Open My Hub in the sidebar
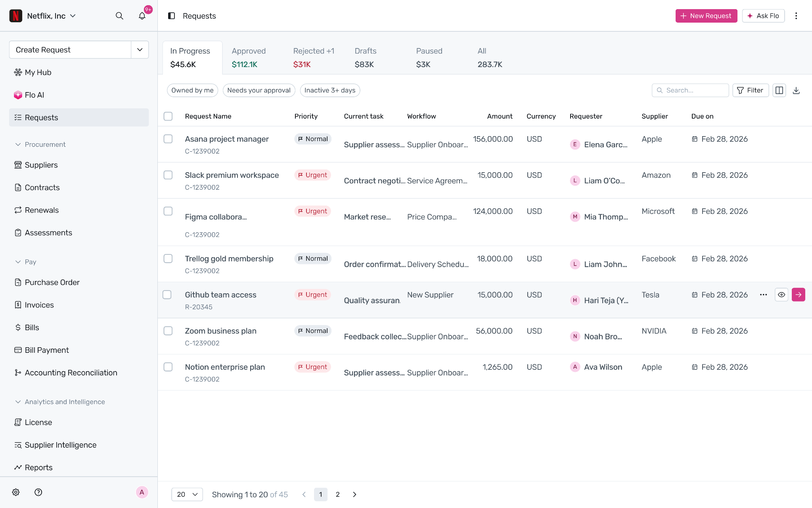This screenshot has width=812, height=508. tap(79, 72)
